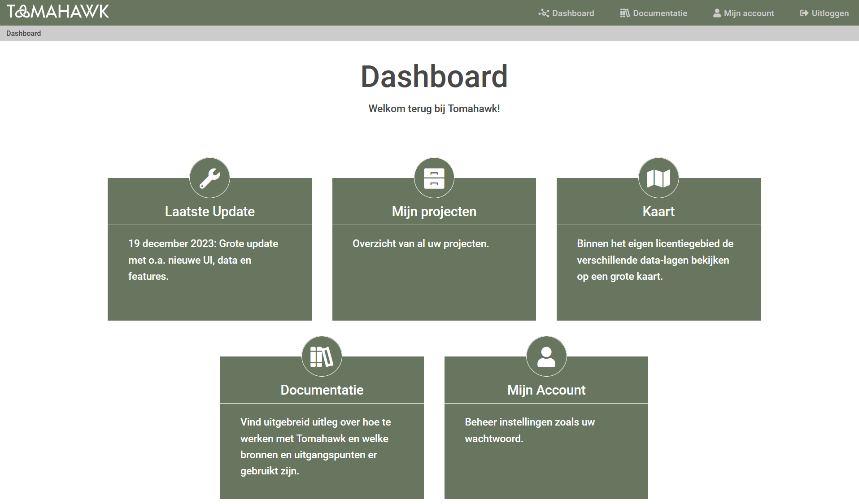Click 'Beheer instellingen zoals uw wachtwoord' text
The height and width of the screenshot is (504, 859).
(530, 430)
